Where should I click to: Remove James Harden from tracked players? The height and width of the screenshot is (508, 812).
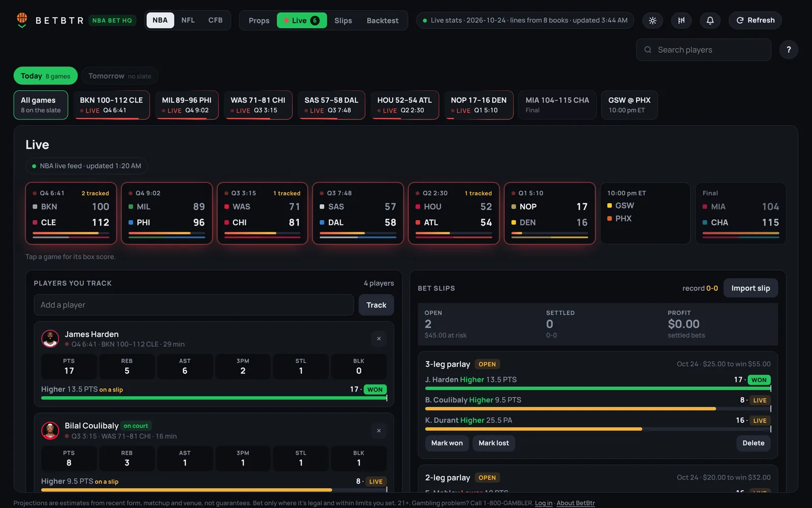pos(379,339)
